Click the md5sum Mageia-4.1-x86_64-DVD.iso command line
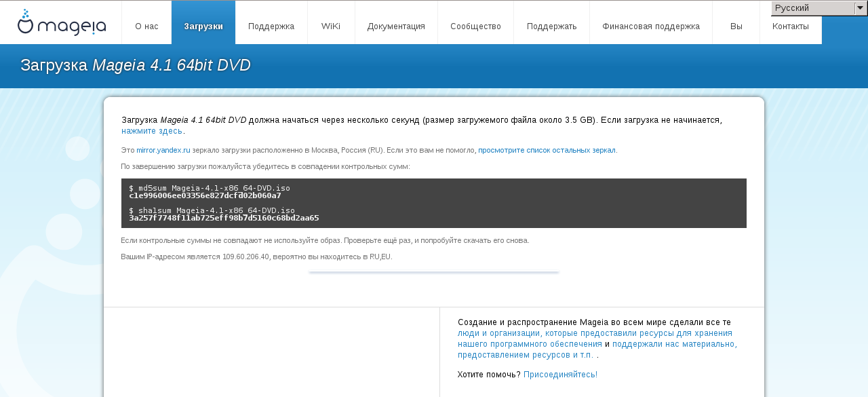This screenshot has height=397, width=868. [x=210, y=187]
